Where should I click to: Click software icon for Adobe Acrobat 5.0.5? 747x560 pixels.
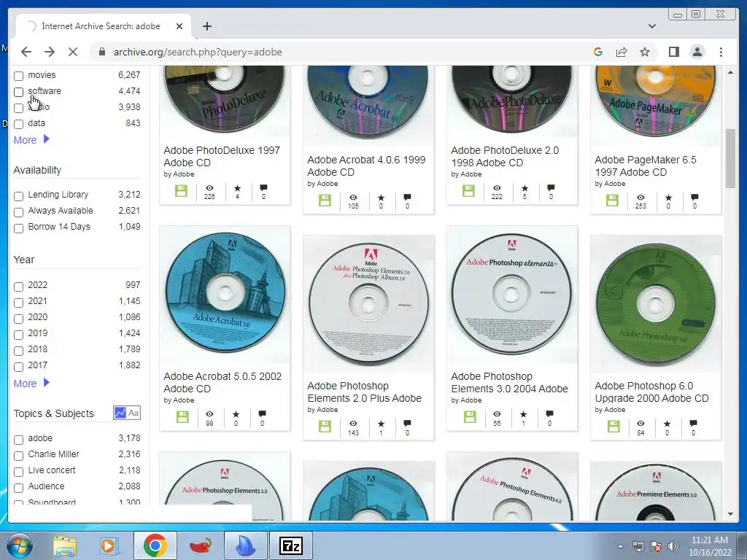pos(182,417)
